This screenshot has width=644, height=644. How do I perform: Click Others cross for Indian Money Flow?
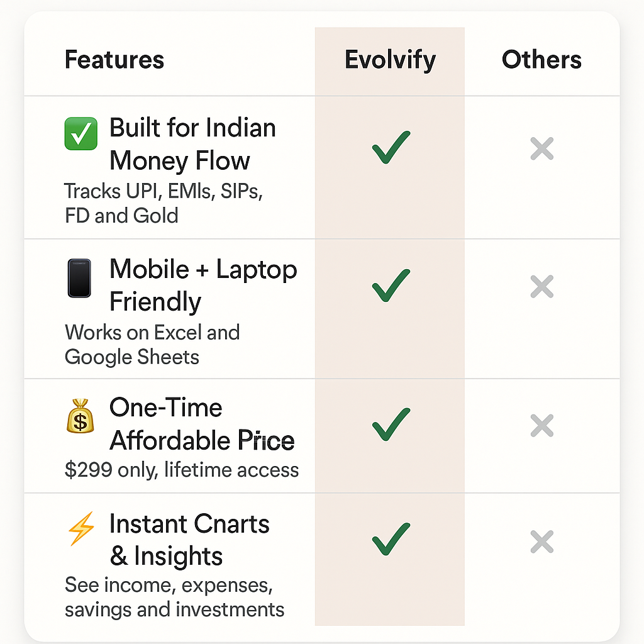(x=541, y=149)
